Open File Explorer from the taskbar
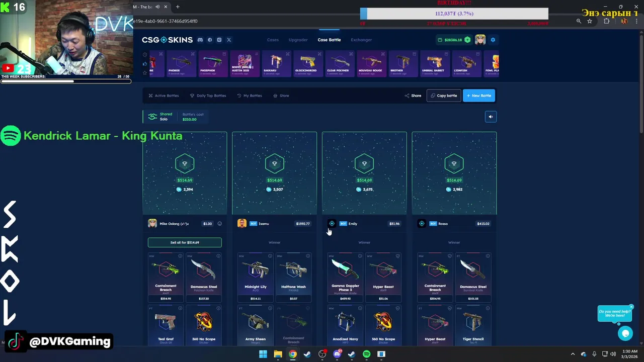The height and width of the screenshot is (362, 644). click(278, 354)
